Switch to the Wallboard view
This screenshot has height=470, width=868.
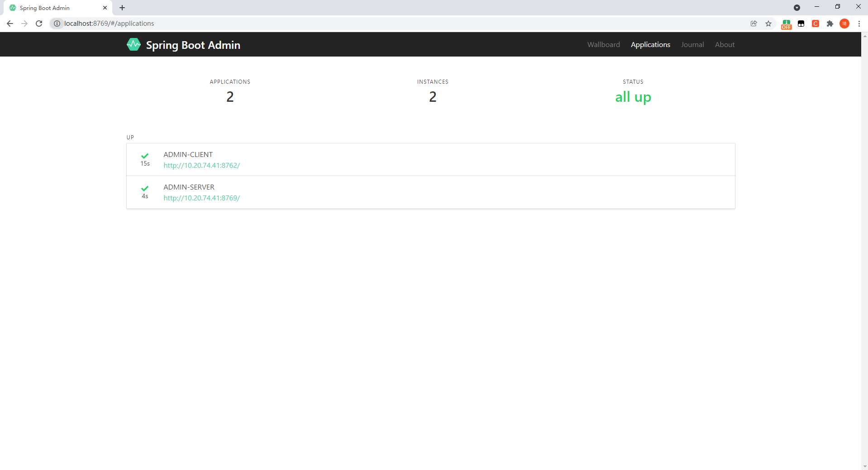[x=604, y=44]
